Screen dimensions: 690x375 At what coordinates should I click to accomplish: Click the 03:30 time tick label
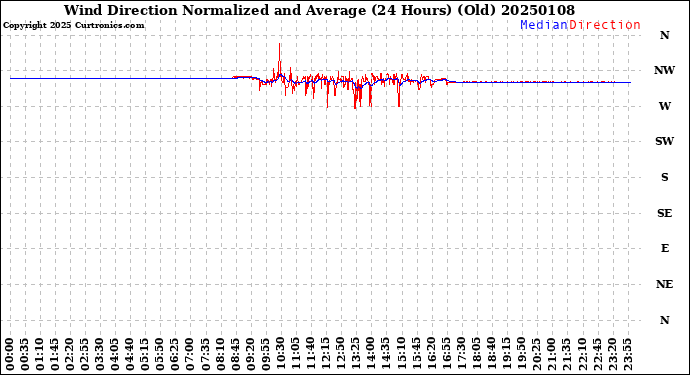point(100,354)
